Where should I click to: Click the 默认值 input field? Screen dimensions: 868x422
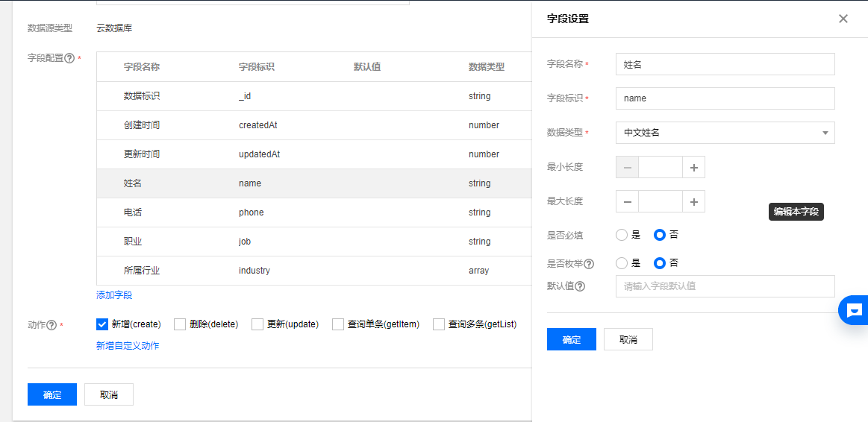click(725, 286)
